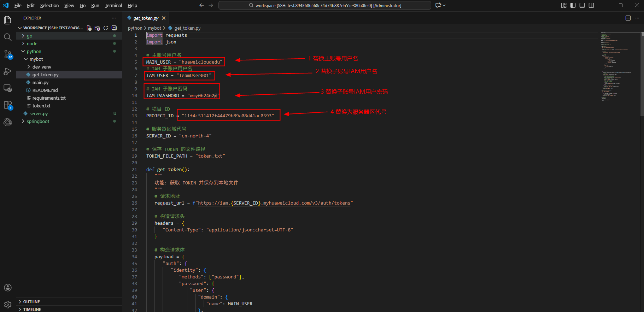Screen dimensions: 644x312
Task: Collapse all folders in Explorer
Action: coord(114,28)
